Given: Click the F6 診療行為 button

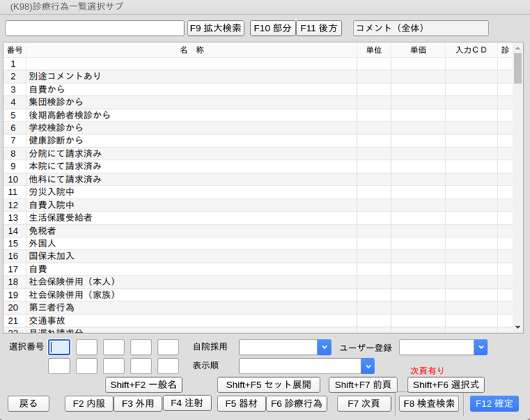Looking at the screenshot, I should (296, 404).
